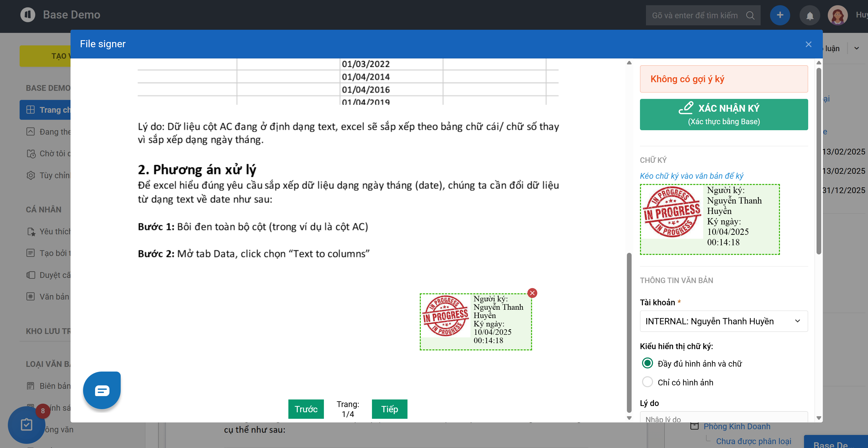Open the Phòng Kinh Doanh link

(737, 426)
